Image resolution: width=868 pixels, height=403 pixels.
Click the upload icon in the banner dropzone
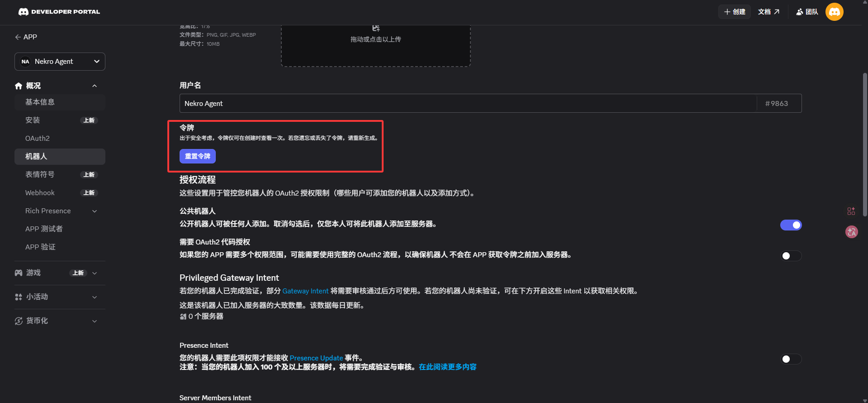click(x=375, y=29)
